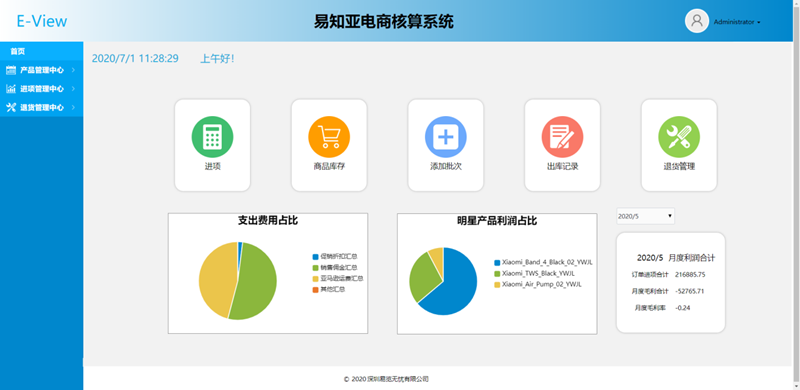The height and width of the screenshot is (390, 800).
Task: Click the green Xiaomi_TWS_Black_YWJL legend swatch
Action: click(497, 274)
